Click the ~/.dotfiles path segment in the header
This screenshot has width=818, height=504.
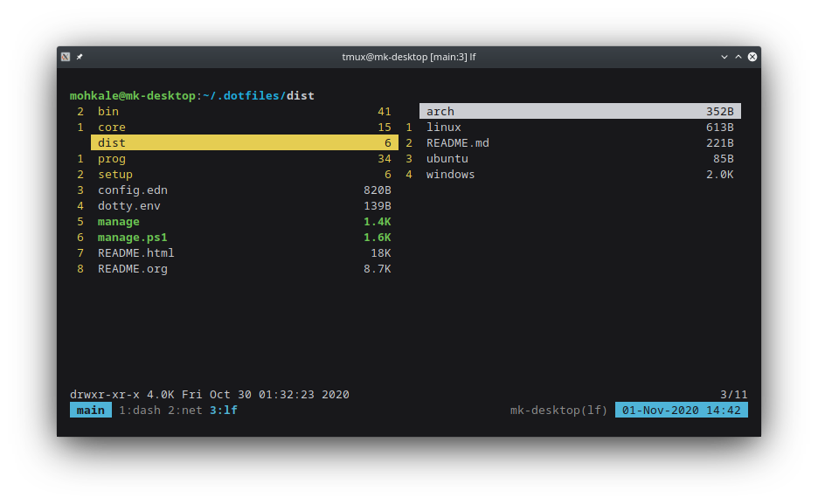point(242,96)
